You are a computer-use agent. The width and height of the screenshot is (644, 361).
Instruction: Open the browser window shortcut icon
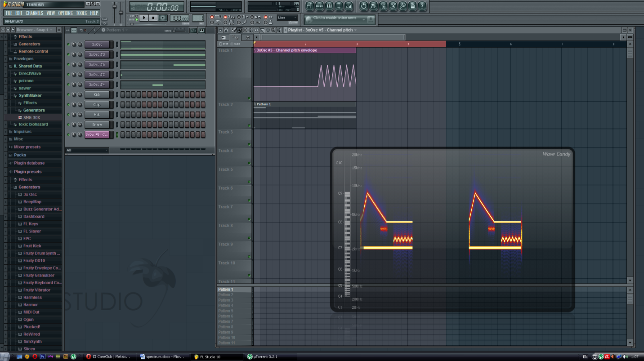pos(339,6)
